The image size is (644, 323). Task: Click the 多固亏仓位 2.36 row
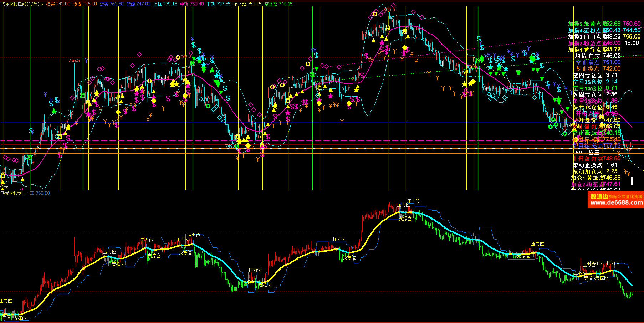click(595, 94)
